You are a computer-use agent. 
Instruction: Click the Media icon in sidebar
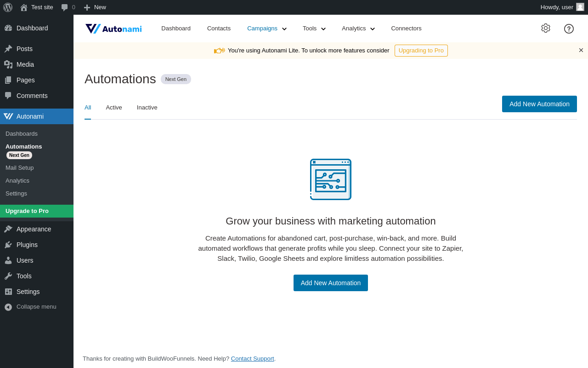point(8,64)
